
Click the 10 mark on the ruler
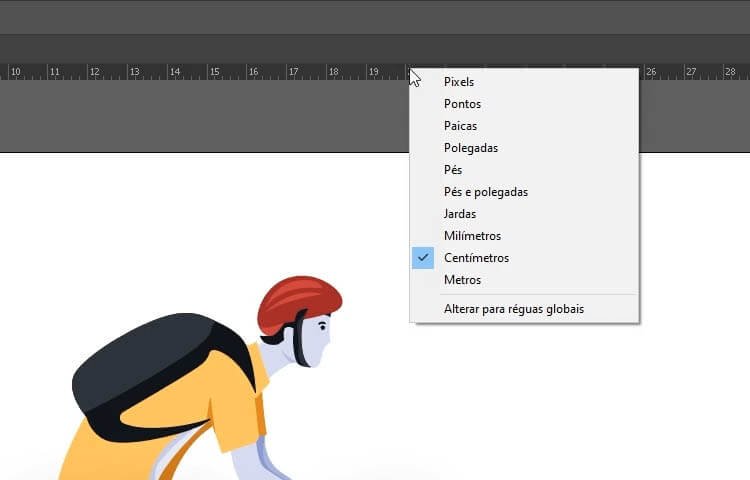[x=15, y=72]
